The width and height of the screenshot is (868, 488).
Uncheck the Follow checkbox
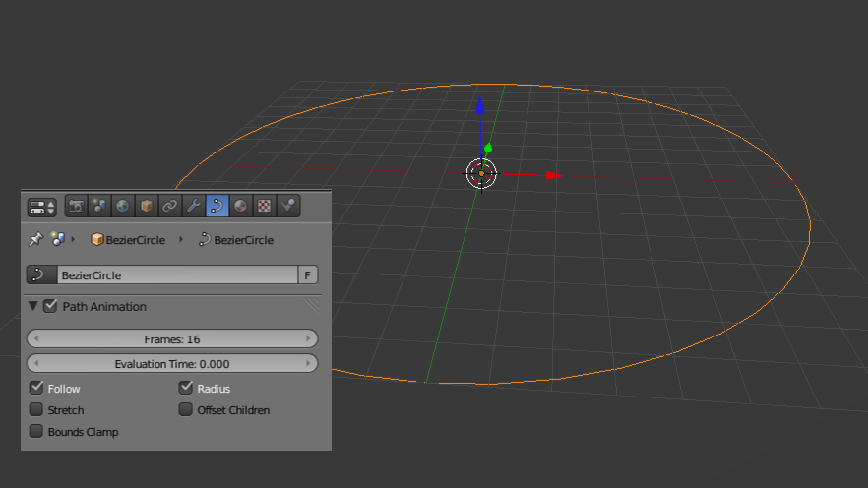pyautogui.click(x=36, y=388)
